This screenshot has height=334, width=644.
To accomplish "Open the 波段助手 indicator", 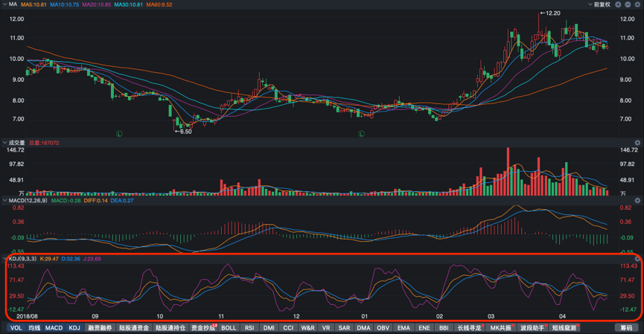I will coord(532,328).
